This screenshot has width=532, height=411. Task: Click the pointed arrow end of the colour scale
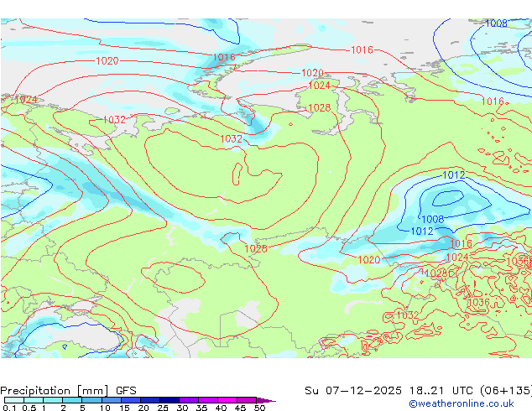pos(266,400)
